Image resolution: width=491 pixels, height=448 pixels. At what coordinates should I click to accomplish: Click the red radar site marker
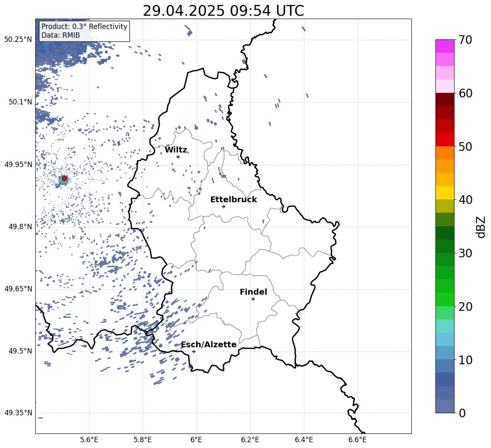(64, 179)
